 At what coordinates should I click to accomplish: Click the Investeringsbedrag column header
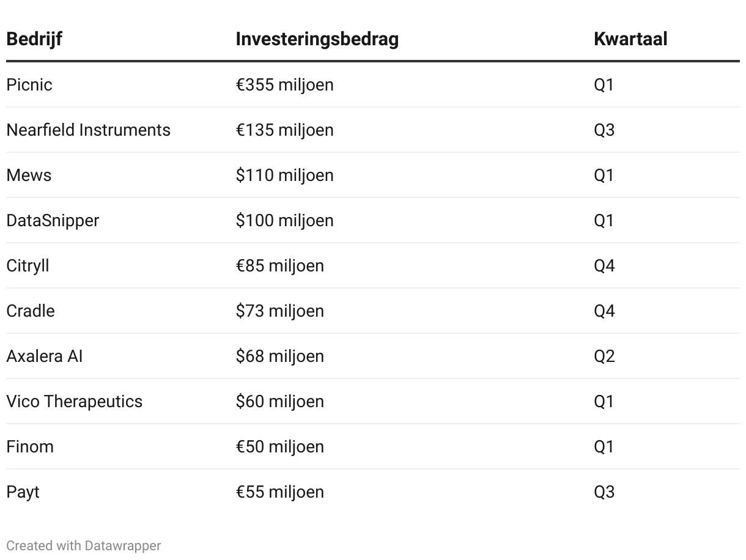coord(317,39)
